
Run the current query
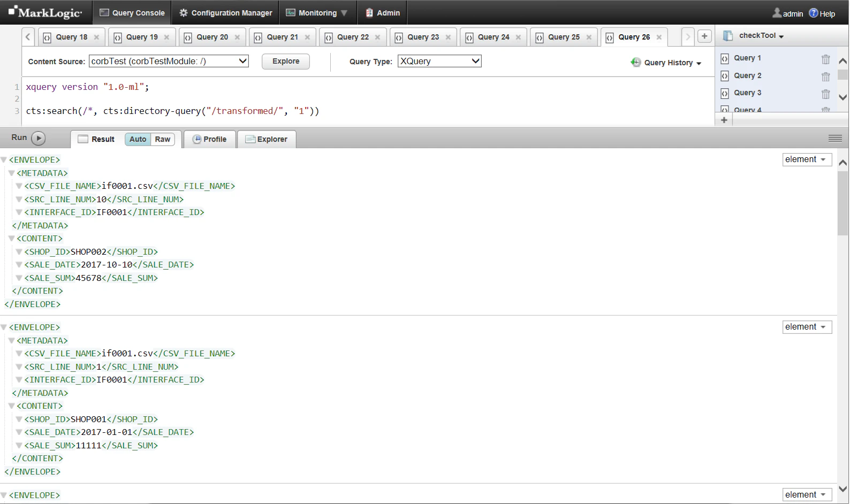point(39,138)
